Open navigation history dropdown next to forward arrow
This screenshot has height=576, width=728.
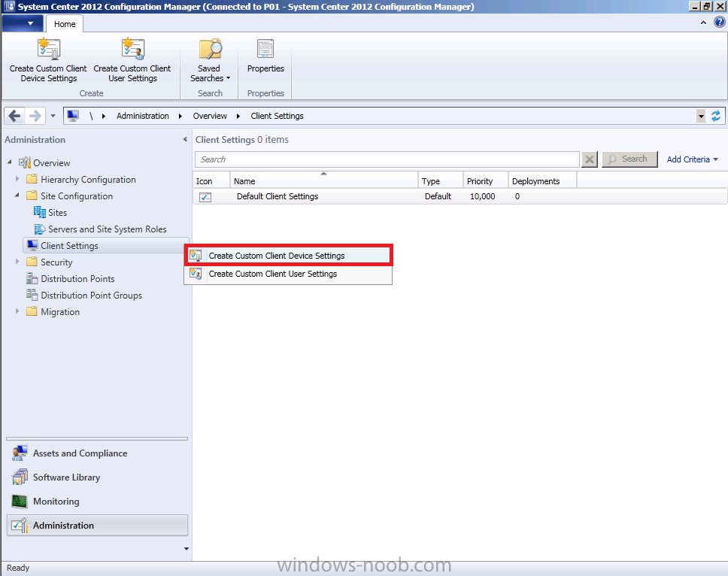tap(53, 116)
